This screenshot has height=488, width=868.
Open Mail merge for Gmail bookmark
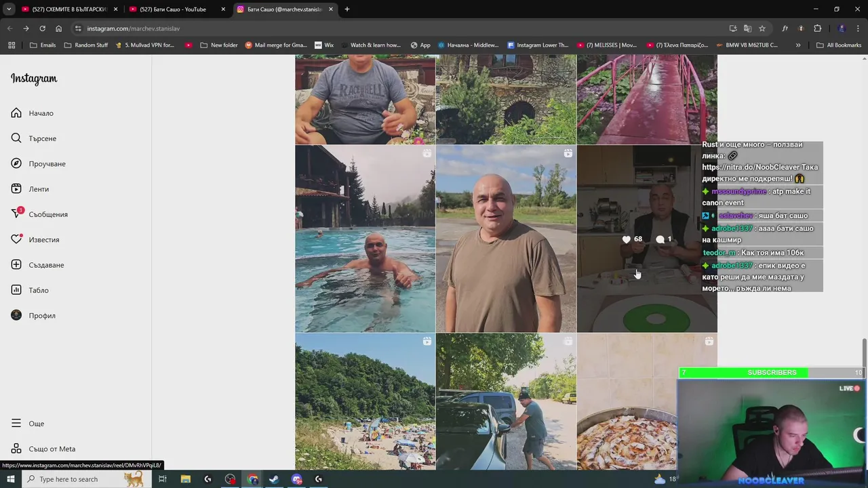(x=276, y=45)
